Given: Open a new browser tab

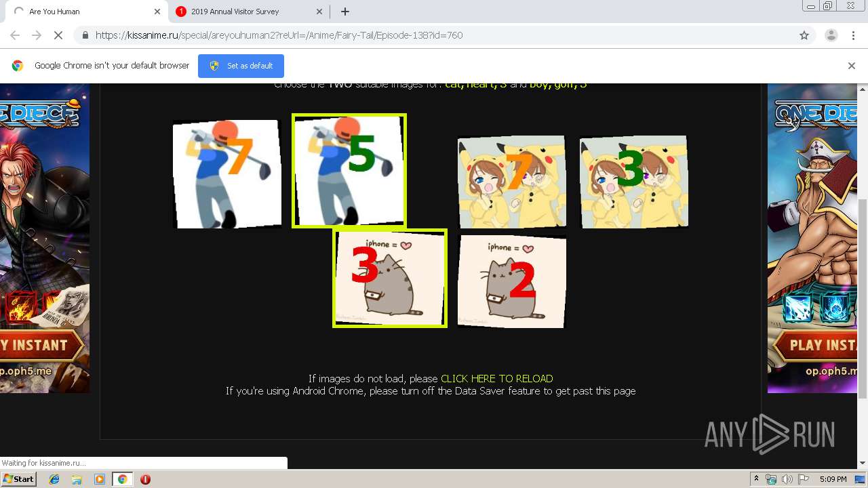Looking at the screenshot, I should tap(345, 12).
